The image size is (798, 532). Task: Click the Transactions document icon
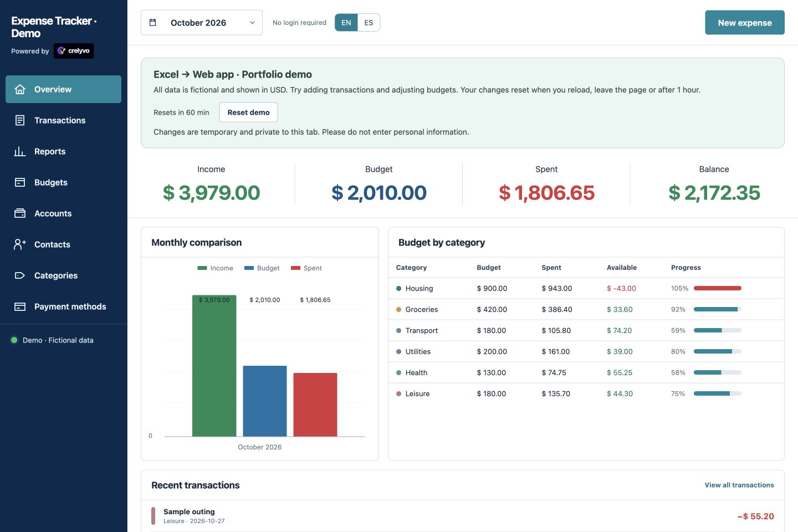(20, 120)
